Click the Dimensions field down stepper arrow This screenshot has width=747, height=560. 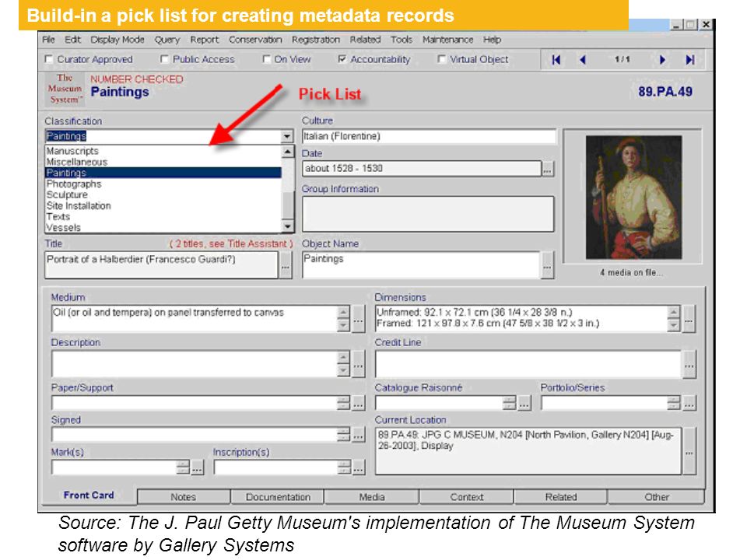pos(673,325)
